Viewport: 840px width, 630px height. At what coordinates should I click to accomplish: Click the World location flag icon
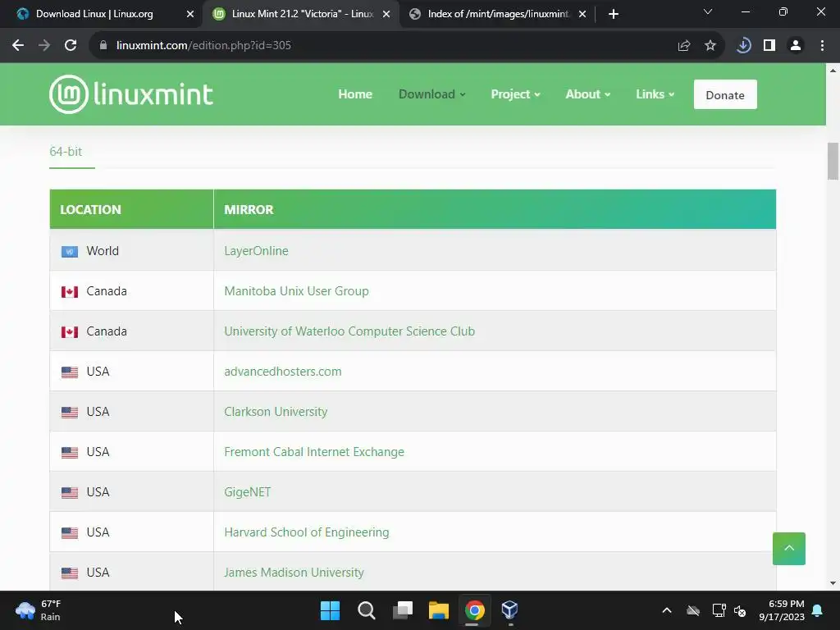point(70,251)
